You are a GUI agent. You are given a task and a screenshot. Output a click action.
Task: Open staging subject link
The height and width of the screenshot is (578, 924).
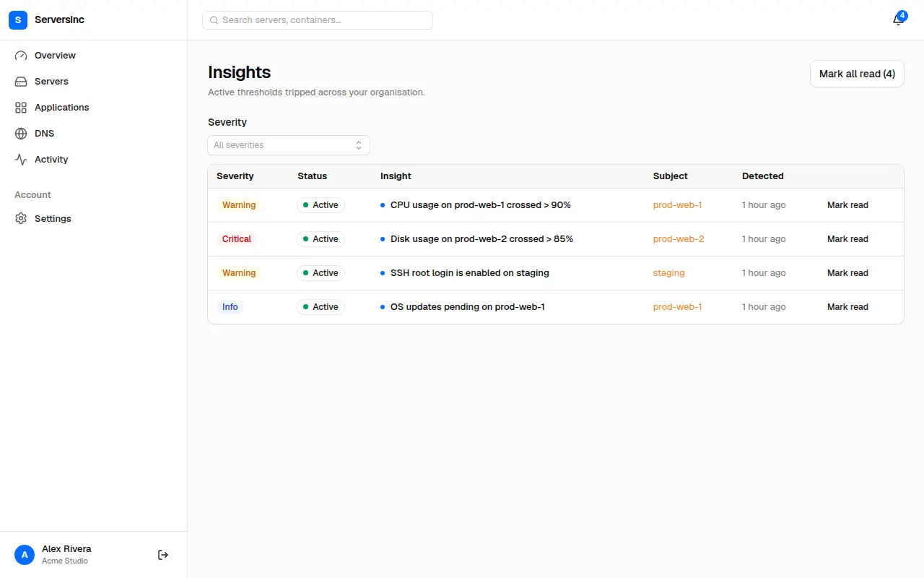click(x=669, y=273)
